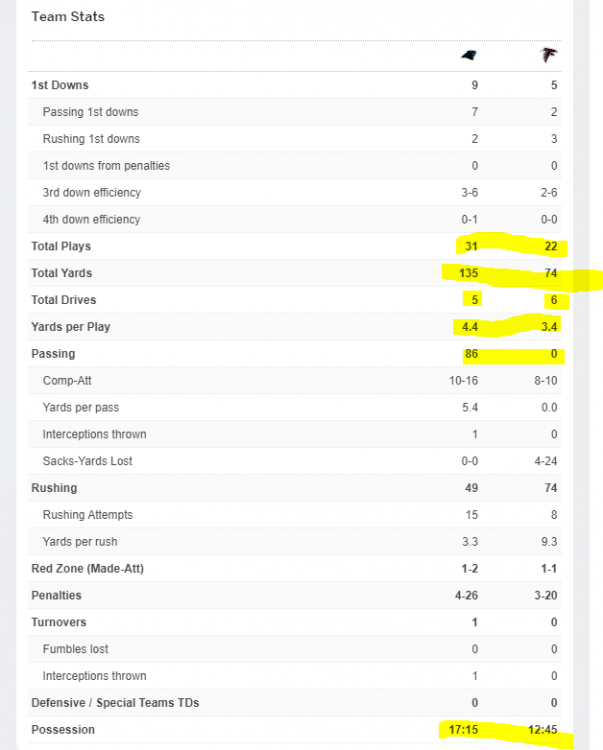Click the Rushing category row label
The image size is (603, 750).
click(54, 488)
